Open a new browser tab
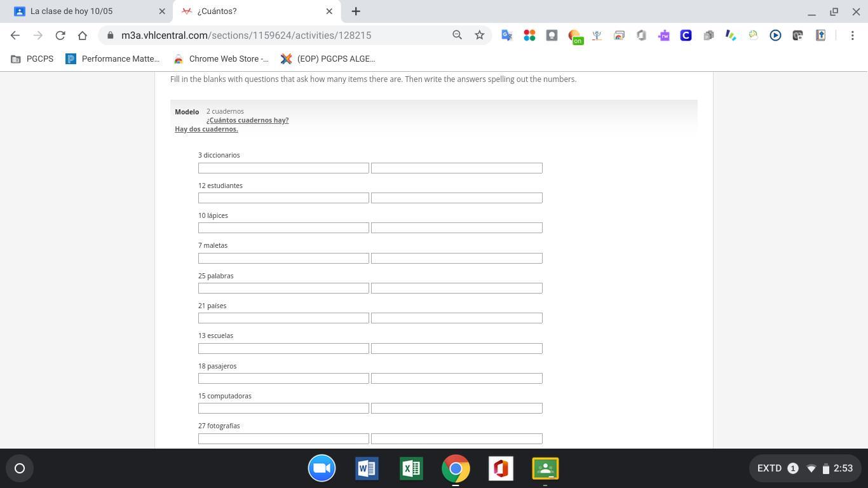This screenshot has width=868, height=488. [x=356, y=11]
